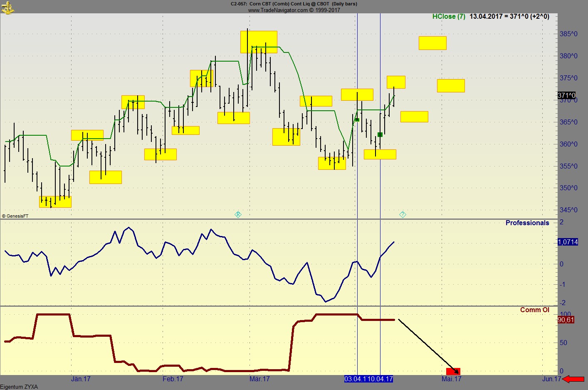The height and width of the screenshot is (390, 588).
Task: Click the small red box at the arrow tip
Action: (452, 370)
